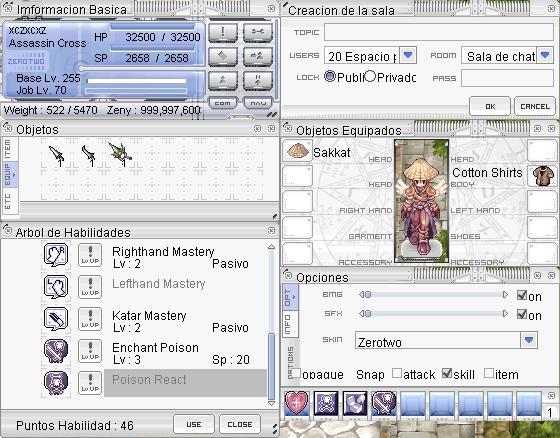Click the skill list scroll down arrow

point(271,403)
